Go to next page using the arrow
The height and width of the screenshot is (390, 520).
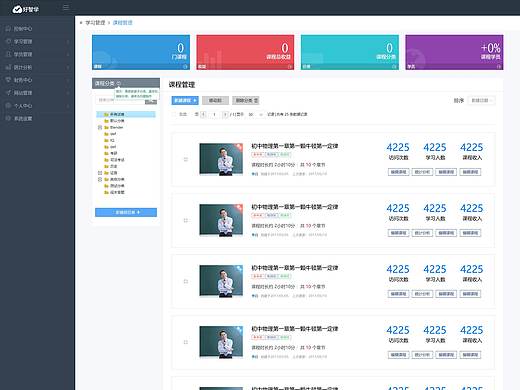[x=225, y=114]
